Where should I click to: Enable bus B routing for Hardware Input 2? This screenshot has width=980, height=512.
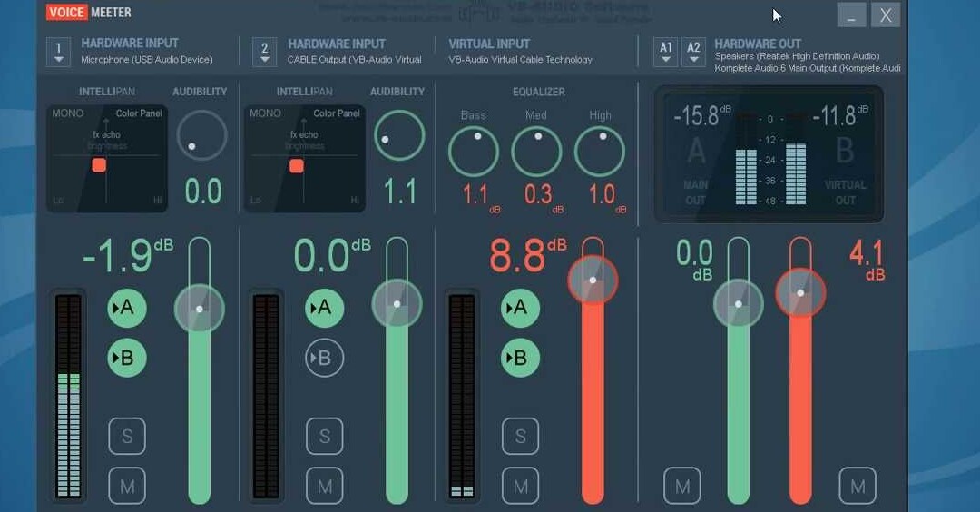(x=324, y=358)
